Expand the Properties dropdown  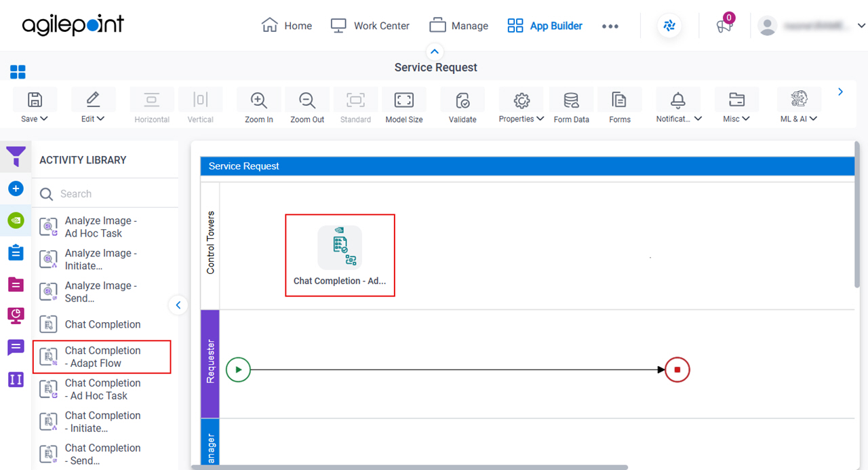pyautogui.click(x=540, y=119)
